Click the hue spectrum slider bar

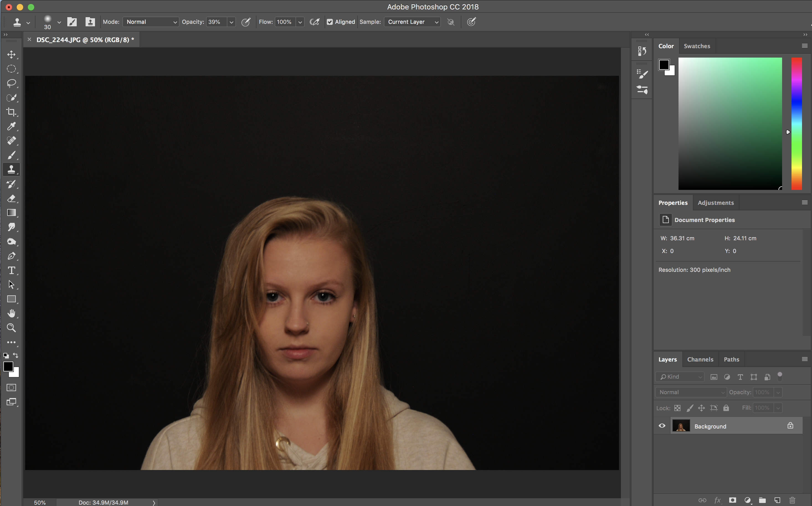click(796, 124)
